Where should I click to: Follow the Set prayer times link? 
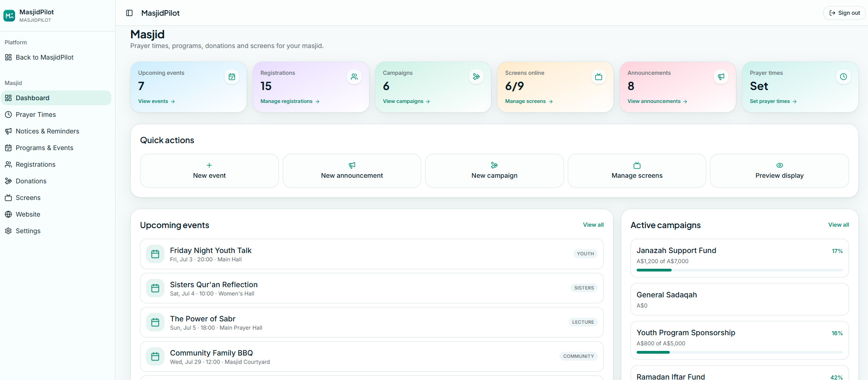(773, 101)
